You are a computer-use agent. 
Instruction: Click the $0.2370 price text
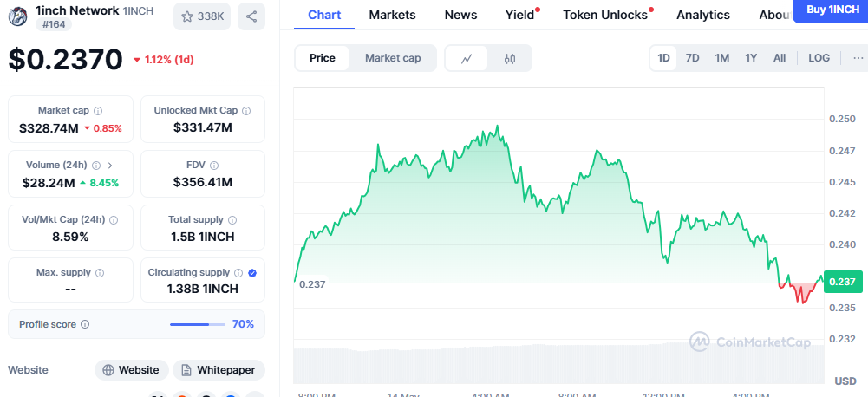[x=65, y=59]
